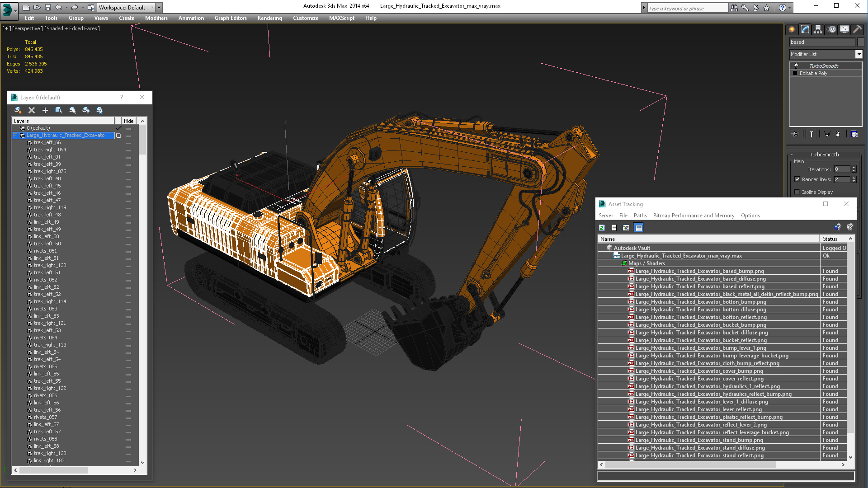
Task: Open the Modify command panel tab
Action: click(x=805, y=29)
